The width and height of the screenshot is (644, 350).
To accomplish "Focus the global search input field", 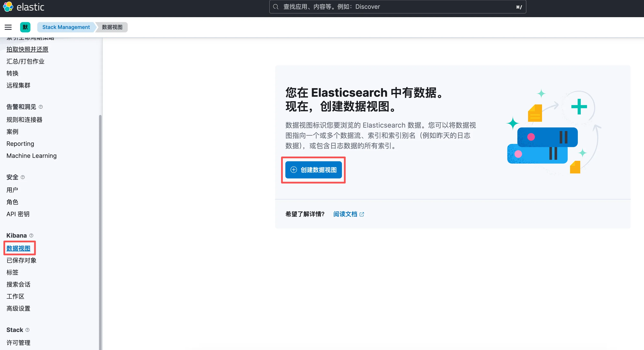I will pyautogui.click(x=397, y=7).
